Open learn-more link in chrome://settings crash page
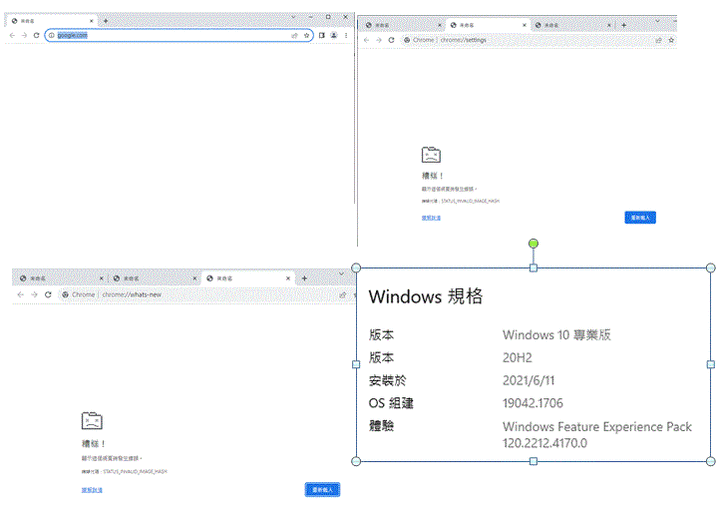 [x=431, y=218]
